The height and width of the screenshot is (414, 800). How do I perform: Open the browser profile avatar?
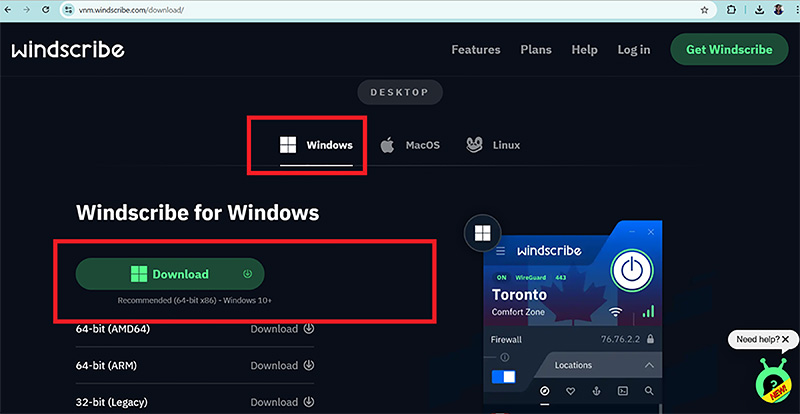pos(779,10)
